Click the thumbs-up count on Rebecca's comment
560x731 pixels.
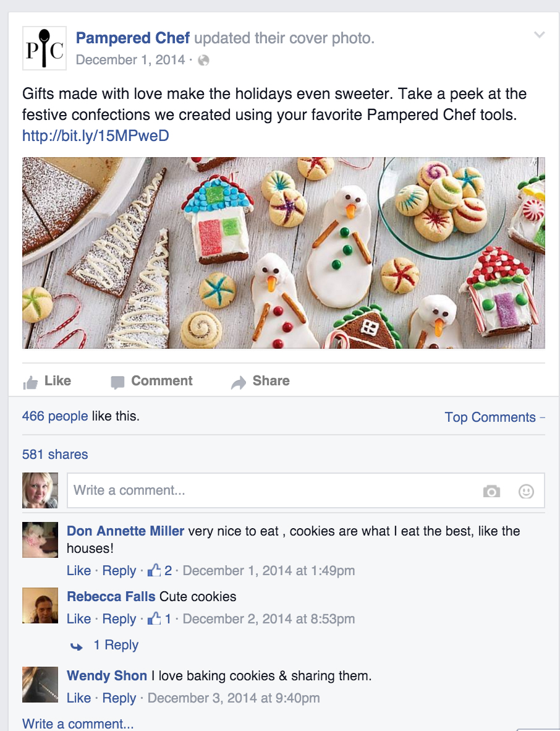pyautogui.click(x=160, y=618)
